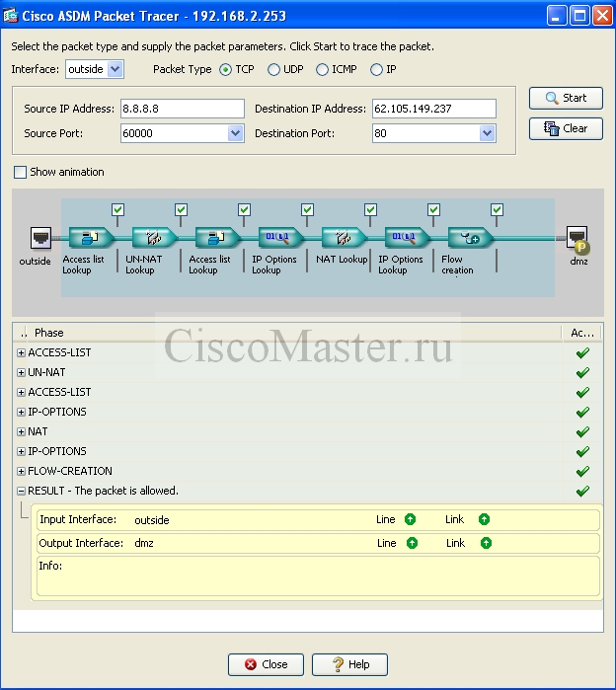This screenshot has height=690, width=616.
Task: Expand the second ACCESS-LIST phase
Action: pyautogui.click(x=21, y=393)
